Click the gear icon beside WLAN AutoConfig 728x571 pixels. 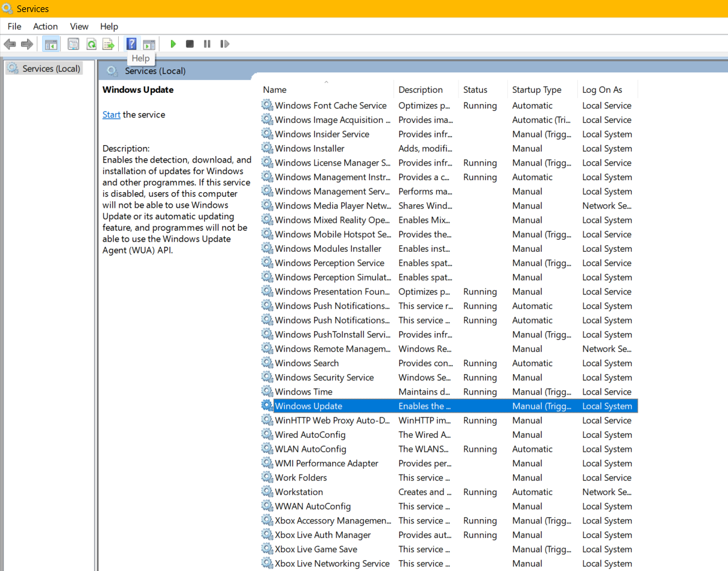(x=267, y=449)
